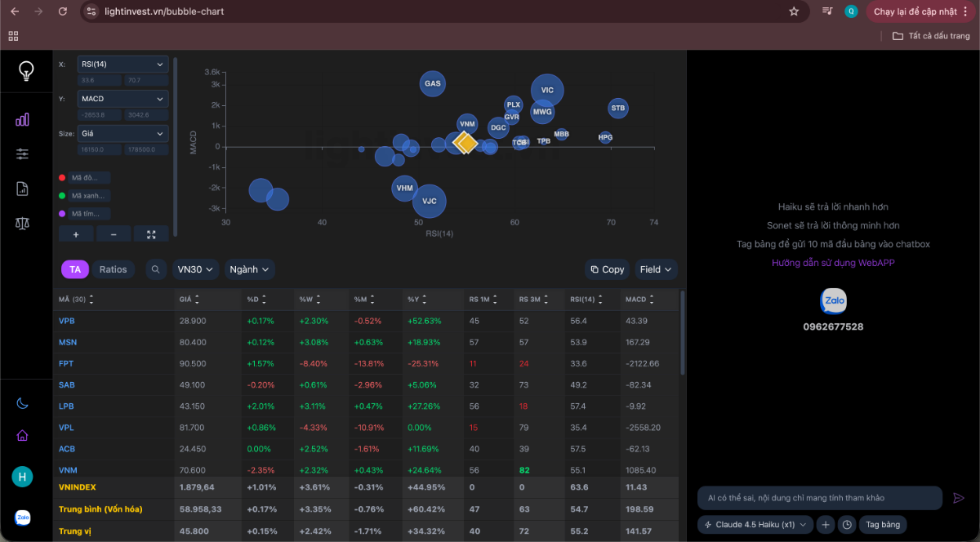Screen dimensions: 980x542
Task: Open the X-axis RSI(14) dropdown
Action: click(122, 64)
